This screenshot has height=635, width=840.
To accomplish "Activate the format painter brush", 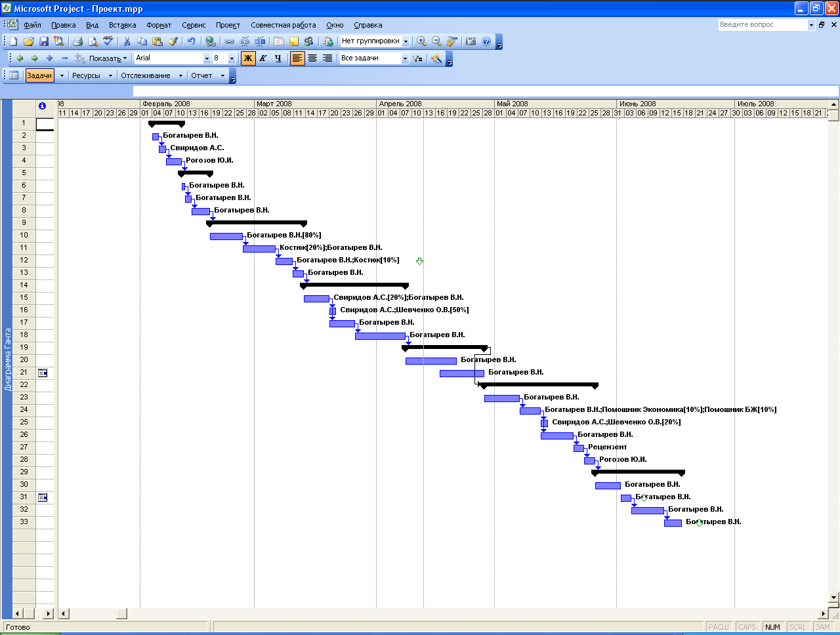I will click(x=173, y=41).
